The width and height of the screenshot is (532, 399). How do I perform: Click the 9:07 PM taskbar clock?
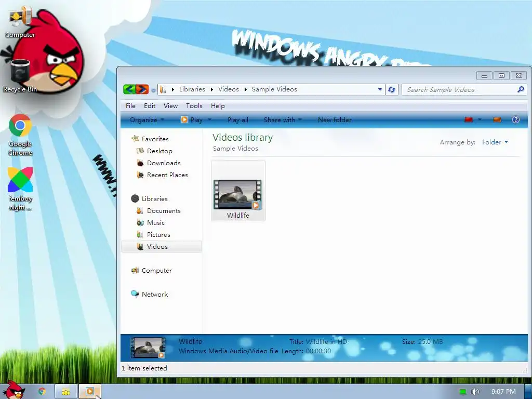tap(503, 392)
